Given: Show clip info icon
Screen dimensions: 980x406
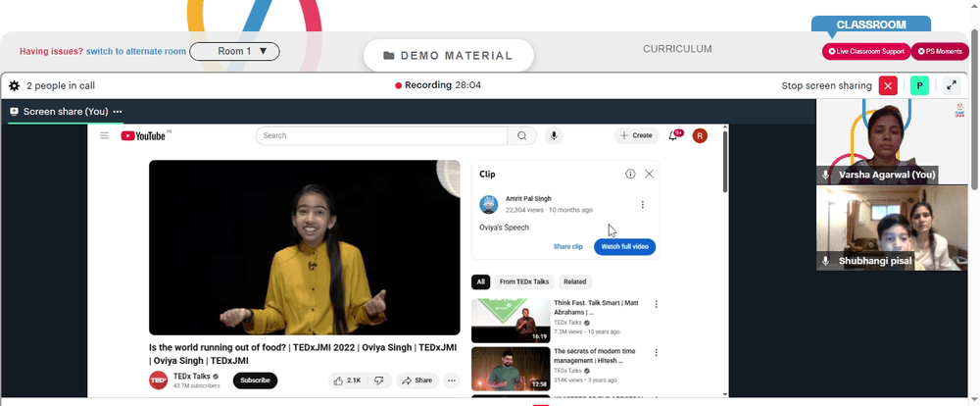Looking at the screenshot, I should click(x=630, y=174).
